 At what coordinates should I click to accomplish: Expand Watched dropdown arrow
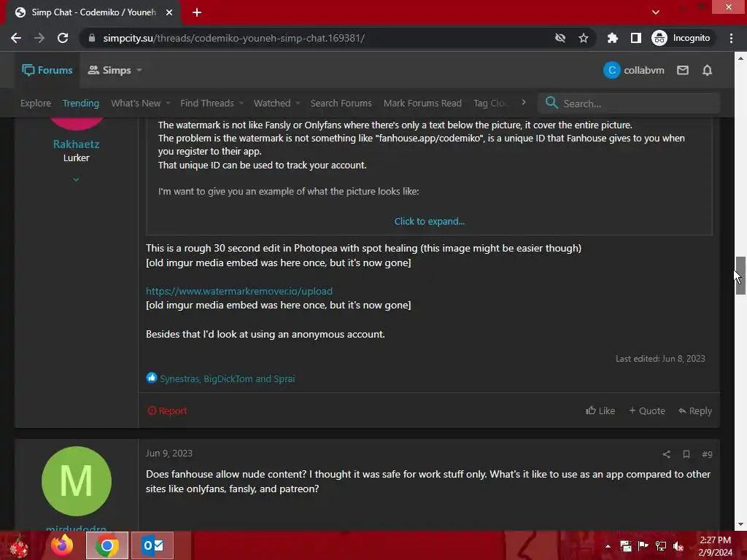click(298, 104)
